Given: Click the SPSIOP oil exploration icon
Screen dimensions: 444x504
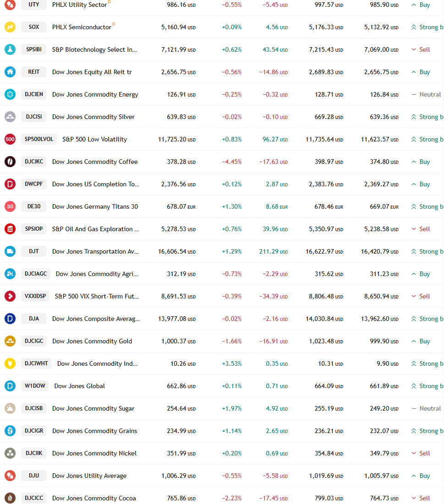Looking at the screenshot, I should tap(10, 229).
